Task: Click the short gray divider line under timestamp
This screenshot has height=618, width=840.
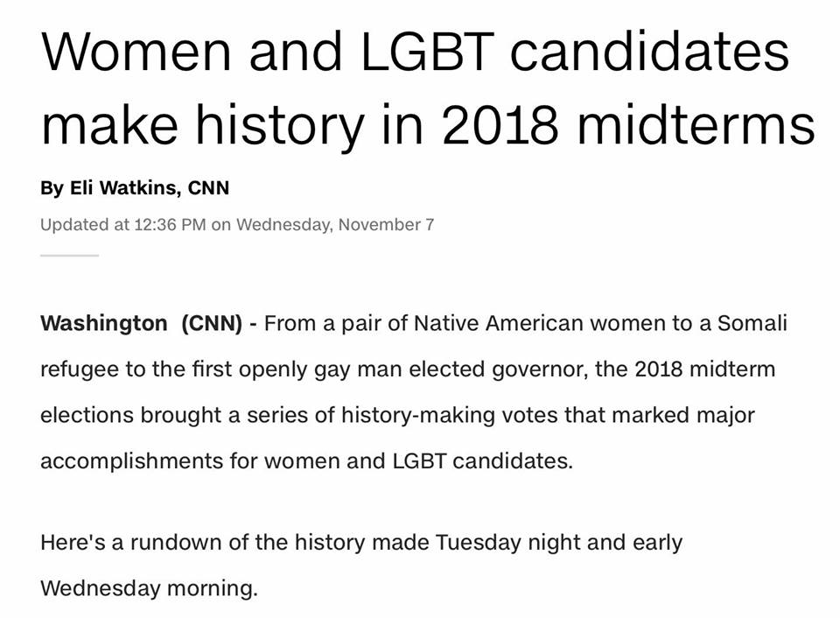Action: (x=70, y=256)
